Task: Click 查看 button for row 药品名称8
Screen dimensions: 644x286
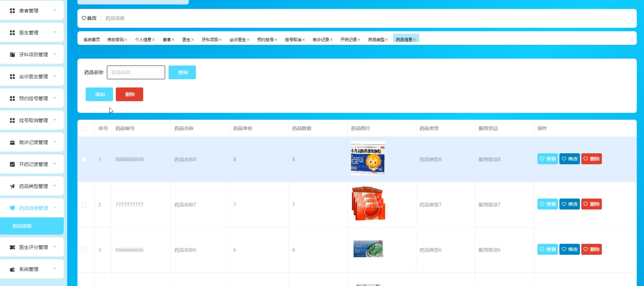Action: pos(548,159)
